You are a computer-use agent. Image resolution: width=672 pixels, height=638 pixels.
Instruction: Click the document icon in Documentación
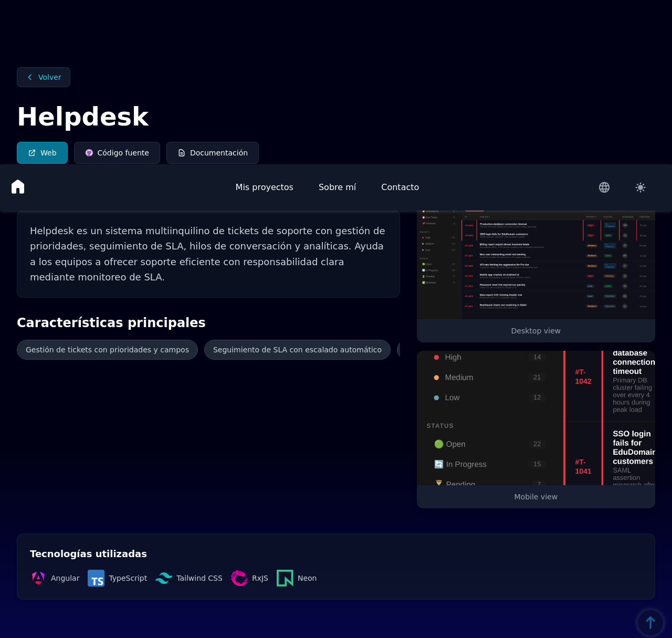(182, 153)
